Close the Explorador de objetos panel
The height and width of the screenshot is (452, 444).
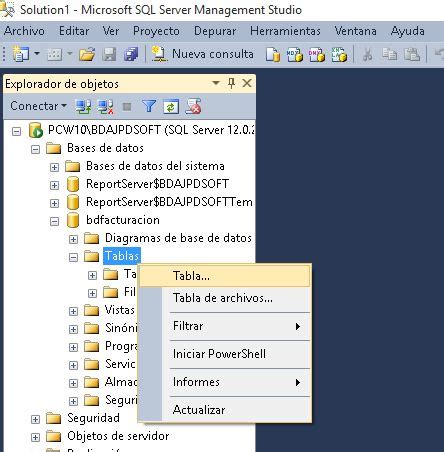point(247,83)
